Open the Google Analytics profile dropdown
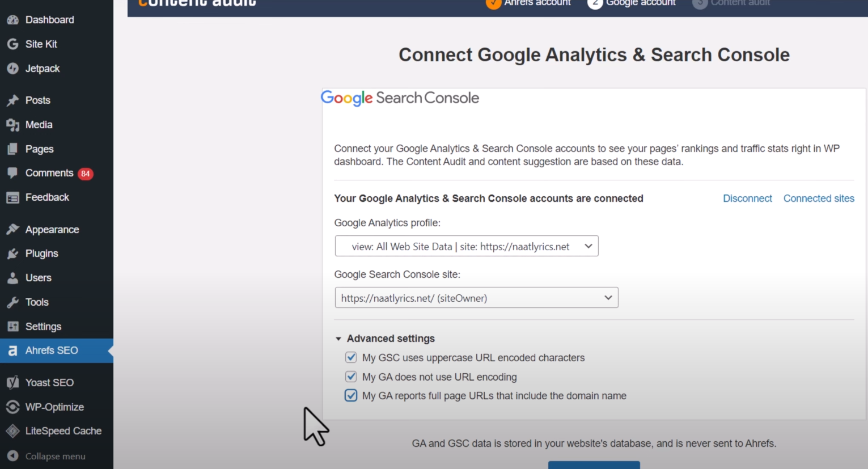868x469 pixels. tap(467, 246)
